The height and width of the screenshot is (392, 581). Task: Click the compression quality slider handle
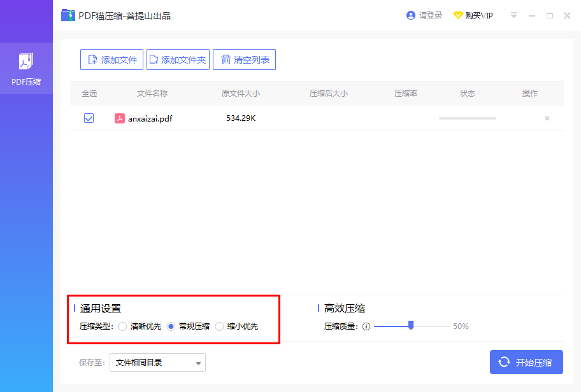coord(410,325)
